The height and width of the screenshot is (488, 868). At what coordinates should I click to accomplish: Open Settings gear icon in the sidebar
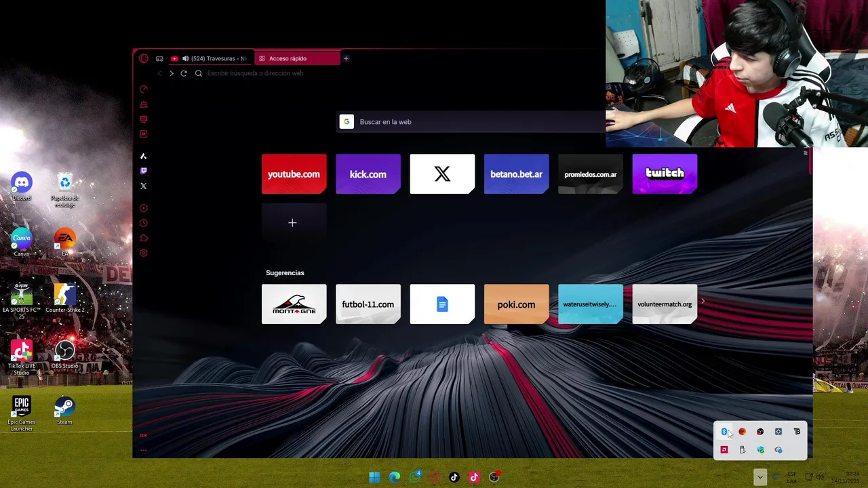pyautogui.click(x=143, y=253)
